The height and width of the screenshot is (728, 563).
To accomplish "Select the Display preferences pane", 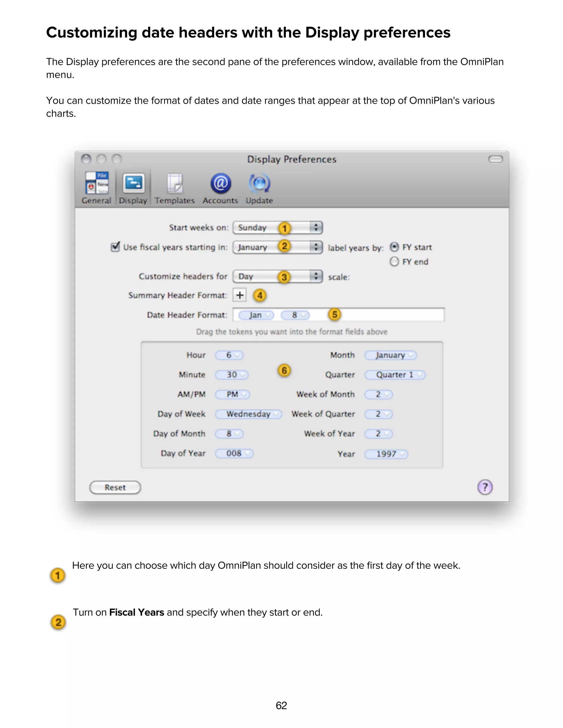I will [133, 188].
